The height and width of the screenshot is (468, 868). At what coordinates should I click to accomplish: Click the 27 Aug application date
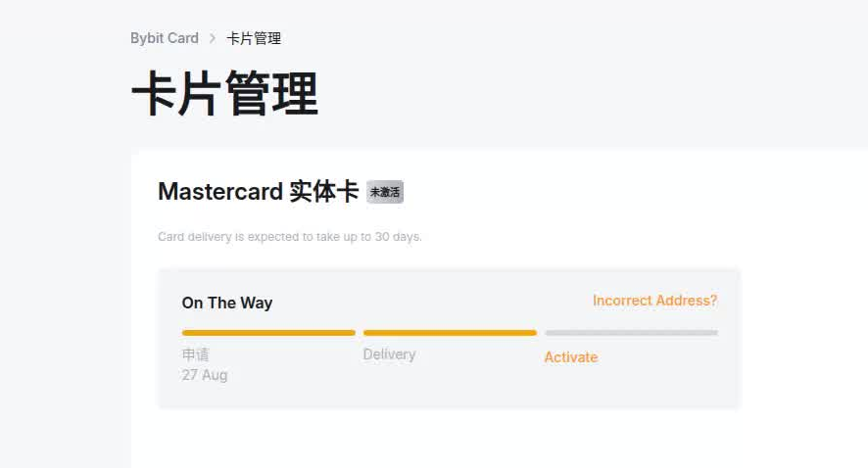(205, 375)
